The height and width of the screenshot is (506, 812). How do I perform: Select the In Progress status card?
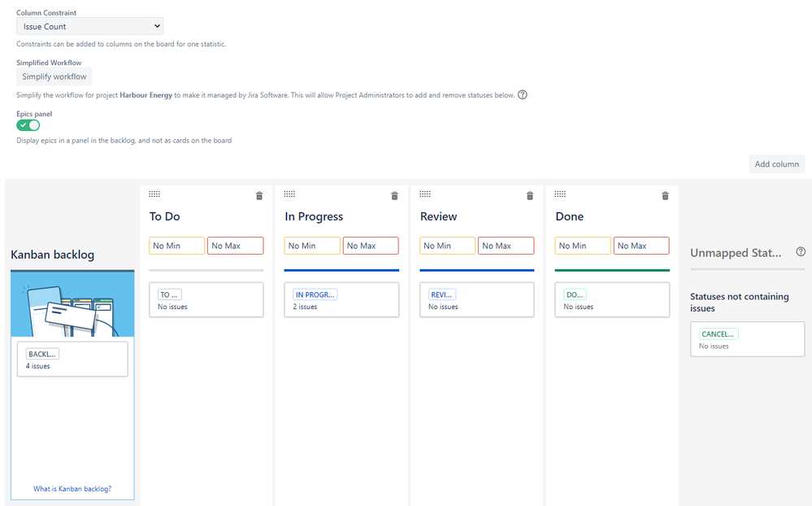[341, 299]
